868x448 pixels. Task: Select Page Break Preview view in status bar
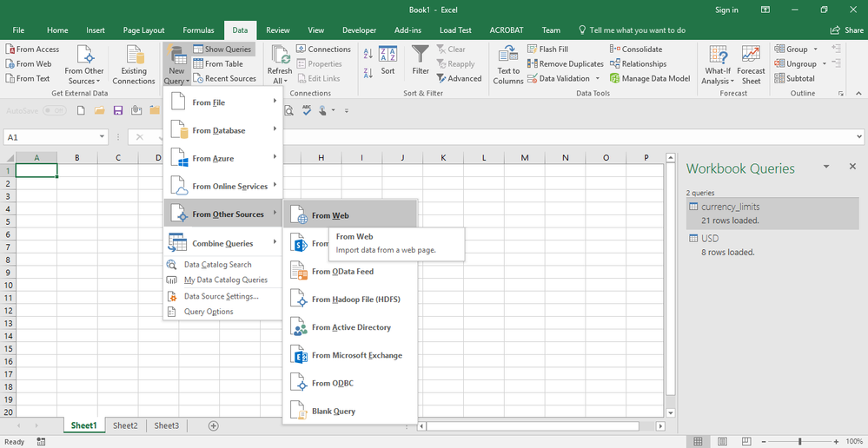746,441
